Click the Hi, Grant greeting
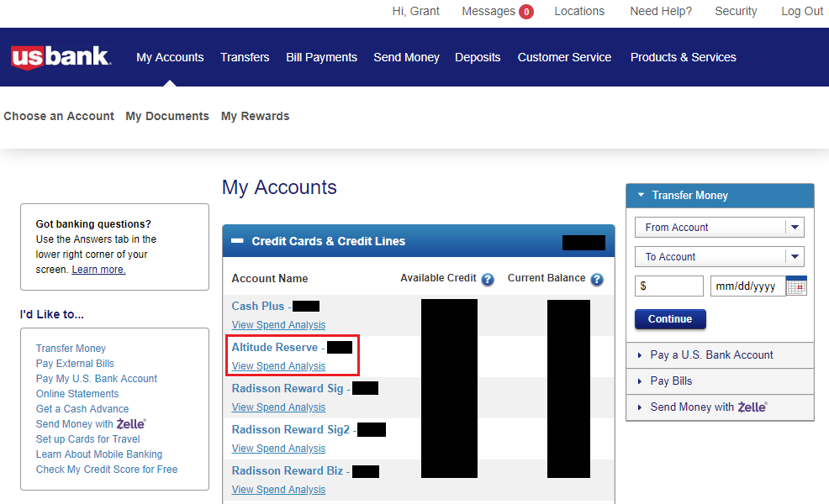The image size is (829, 504). 415,11
